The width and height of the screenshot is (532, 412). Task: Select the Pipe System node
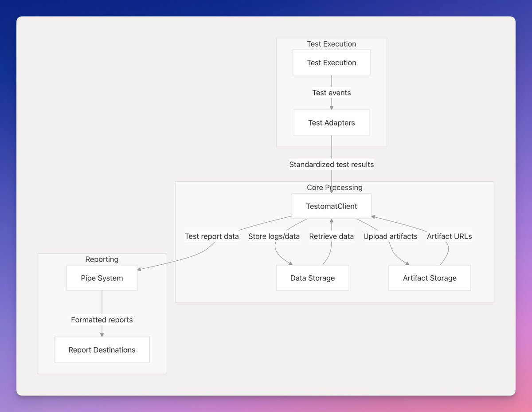pos(102,278)
